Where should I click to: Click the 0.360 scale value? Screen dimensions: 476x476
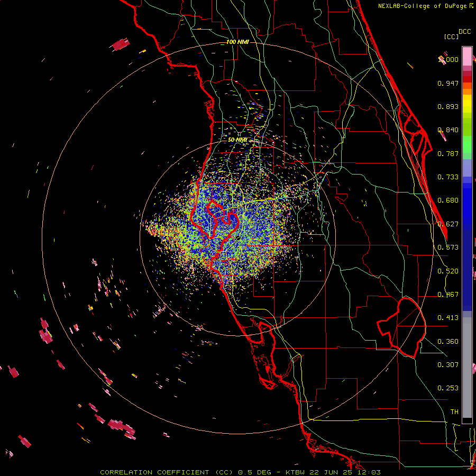pyautogui.click(x=448, y=342)
